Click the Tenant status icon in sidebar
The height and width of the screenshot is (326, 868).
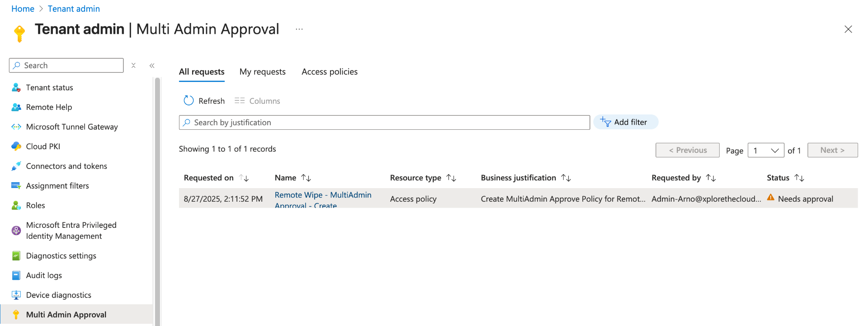point(16,88)
